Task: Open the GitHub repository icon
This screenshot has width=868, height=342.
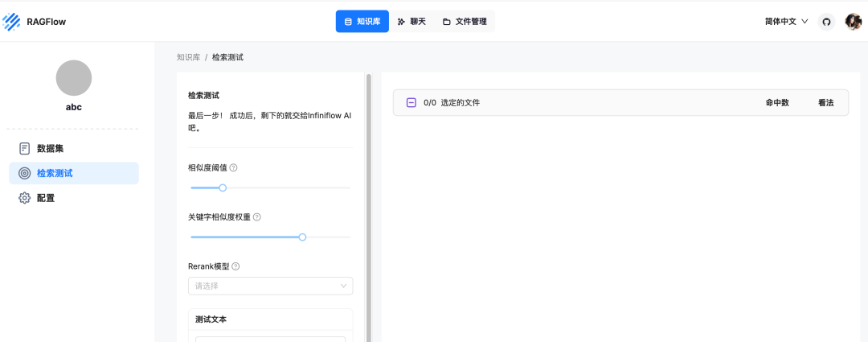Action: (826, 22)
